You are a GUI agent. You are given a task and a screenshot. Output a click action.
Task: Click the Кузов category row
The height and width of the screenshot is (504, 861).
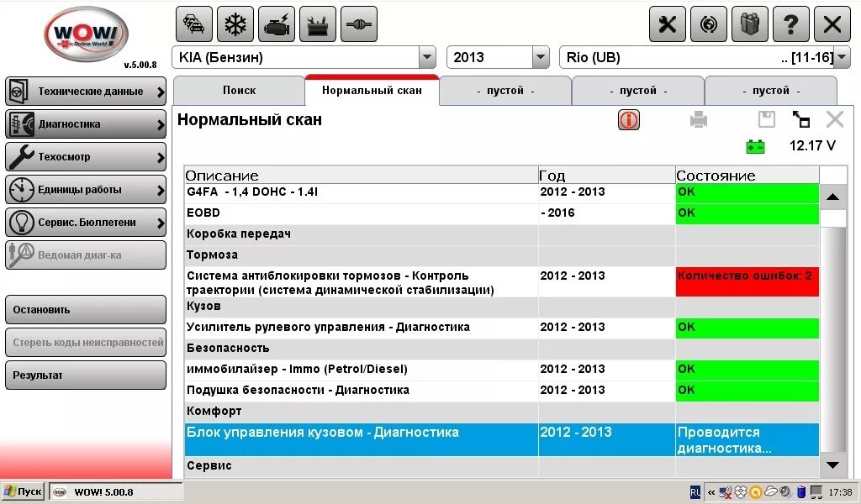tap(501, 307)
